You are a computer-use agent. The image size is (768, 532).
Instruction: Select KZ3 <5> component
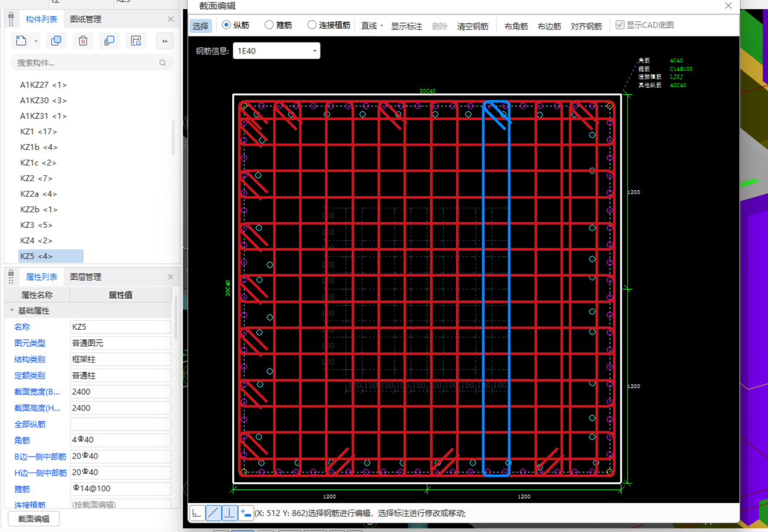point(36,225)
